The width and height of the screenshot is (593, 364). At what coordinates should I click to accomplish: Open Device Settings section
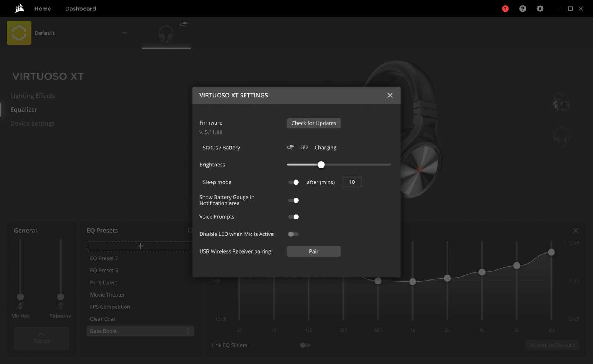click(33, 123)
